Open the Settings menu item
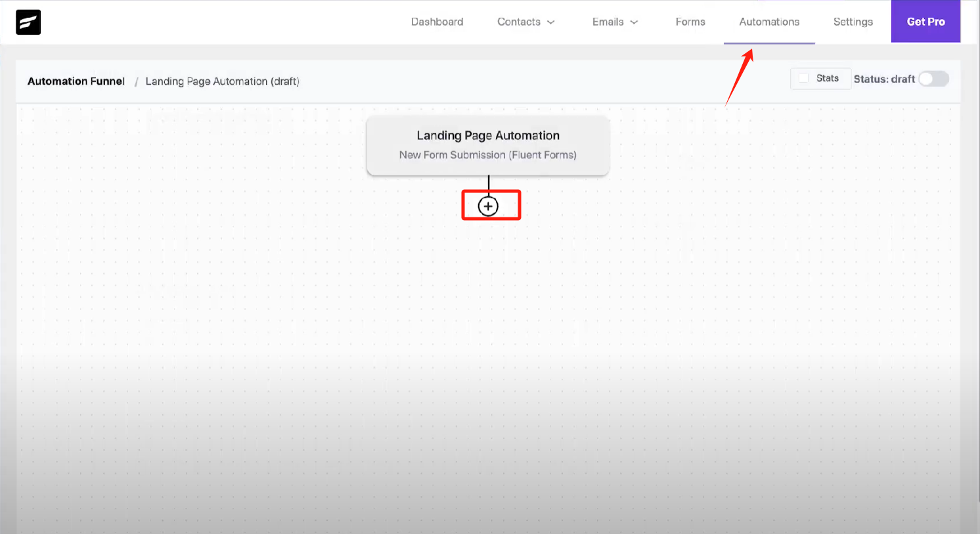Viewport: 980px width, 534px height. 853,22
